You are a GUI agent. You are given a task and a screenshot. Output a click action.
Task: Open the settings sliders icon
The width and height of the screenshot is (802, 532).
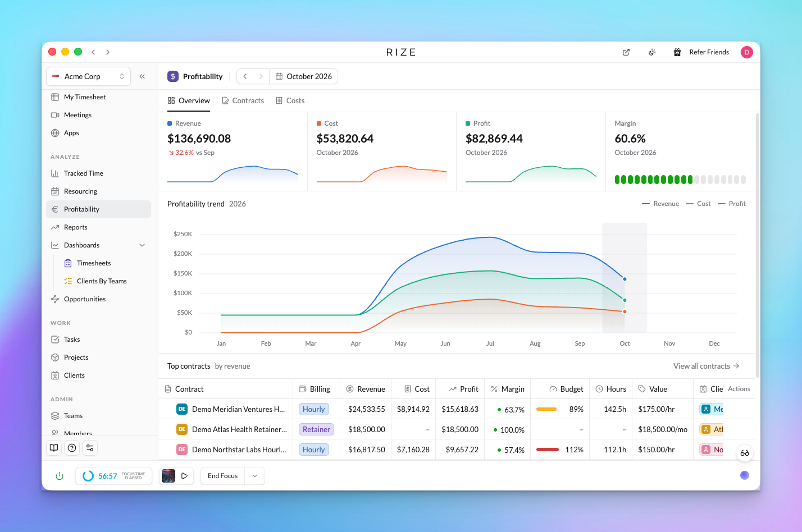90,448
